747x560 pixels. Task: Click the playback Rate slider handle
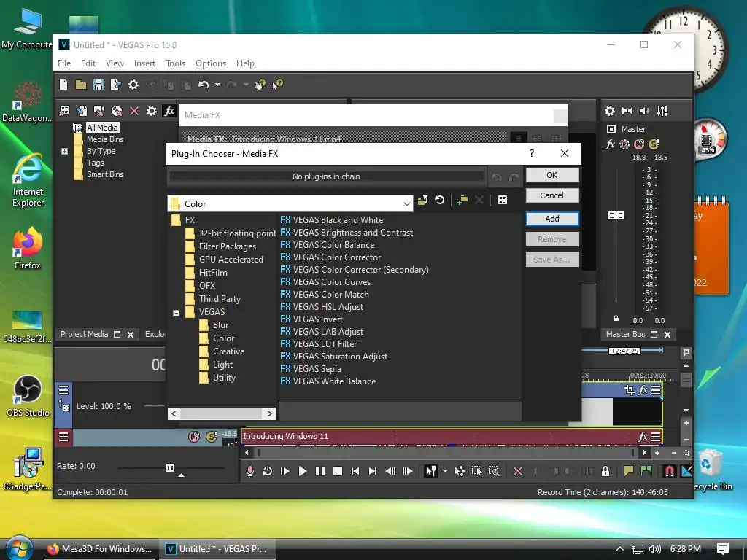170,467
